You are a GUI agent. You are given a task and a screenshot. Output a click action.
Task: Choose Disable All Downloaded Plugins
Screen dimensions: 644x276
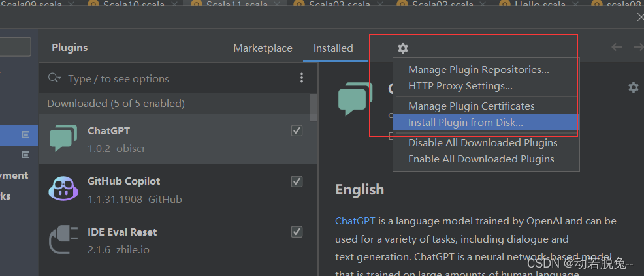[487, 143]
